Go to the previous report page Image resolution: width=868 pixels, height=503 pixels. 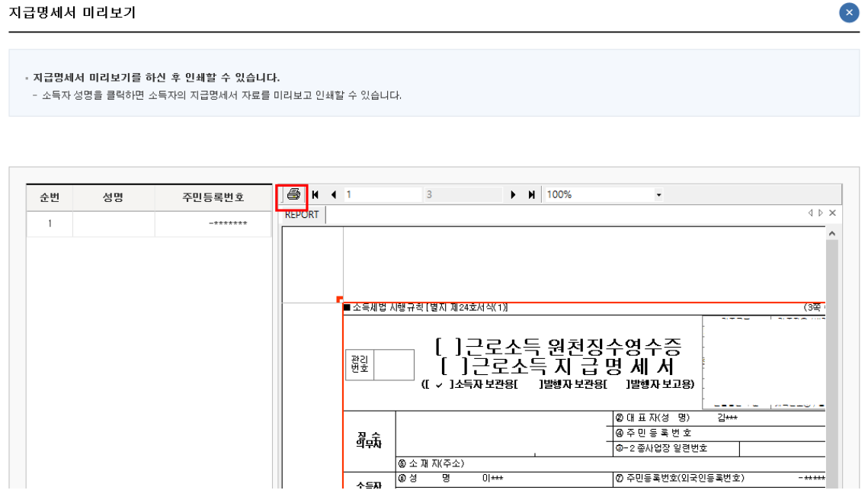click(x=333, y=194)
